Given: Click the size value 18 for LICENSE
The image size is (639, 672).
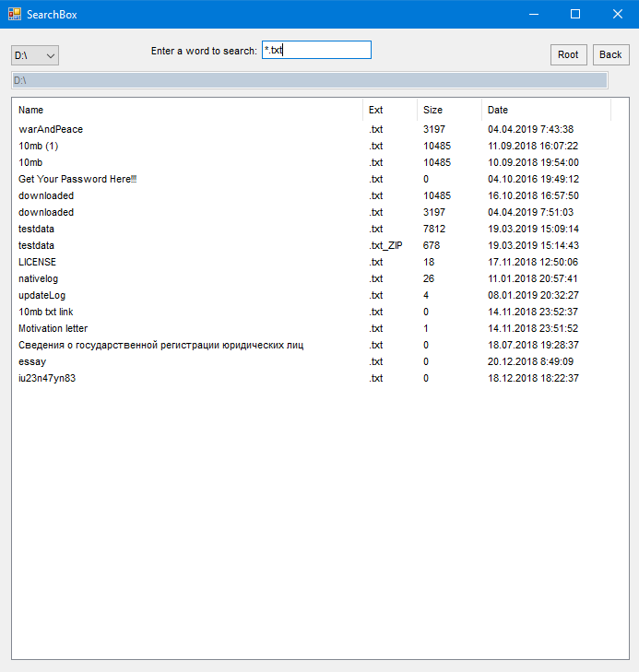Looking at the screenshot, I should [429, 262].
